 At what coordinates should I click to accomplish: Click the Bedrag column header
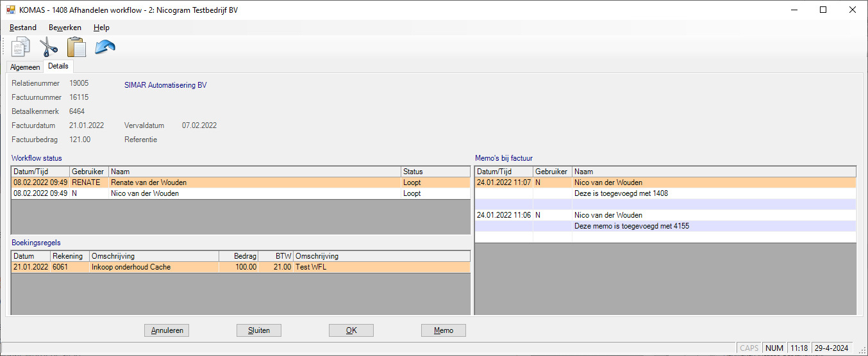coord(238,256)
